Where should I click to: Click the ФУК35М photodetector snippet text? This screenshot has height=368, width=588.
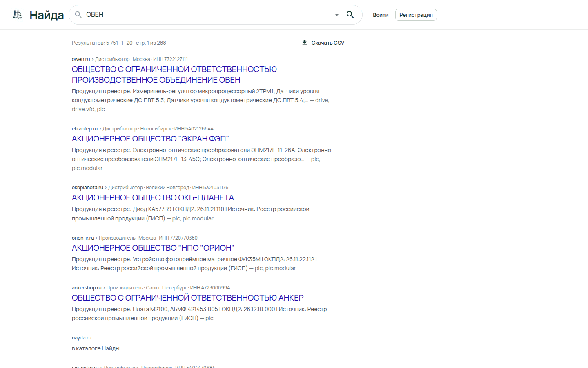pyautogui.click(x=194, y=264)
